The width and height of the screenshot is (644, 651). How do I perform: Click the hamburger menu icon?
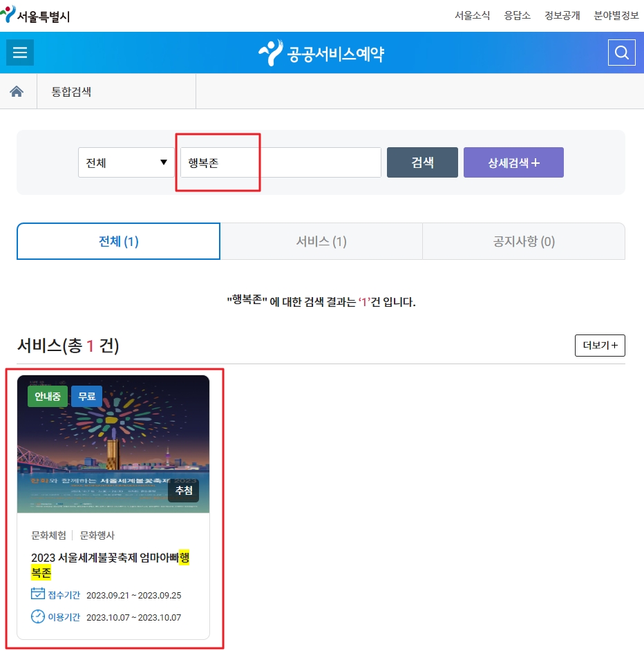pos(19,52)
